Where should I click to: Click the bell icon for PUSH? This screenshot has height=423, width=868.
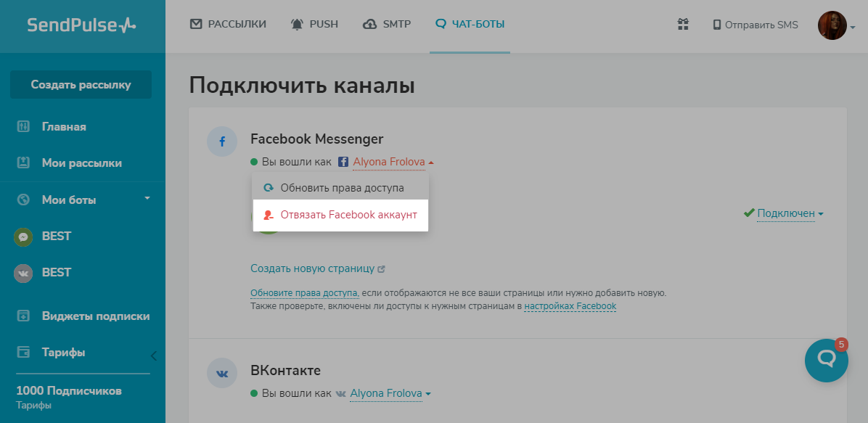[298, 25]
